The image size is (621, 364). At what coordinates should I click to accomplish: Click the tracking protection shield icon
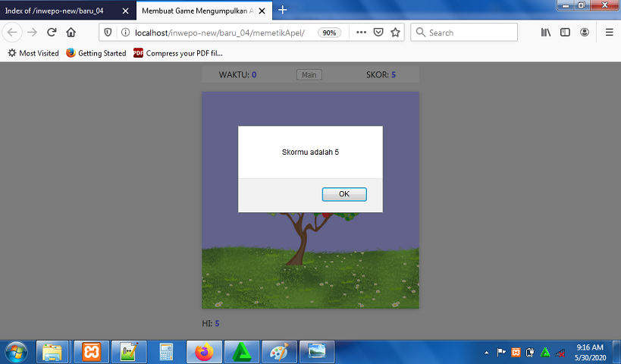[x=108, y=33]
